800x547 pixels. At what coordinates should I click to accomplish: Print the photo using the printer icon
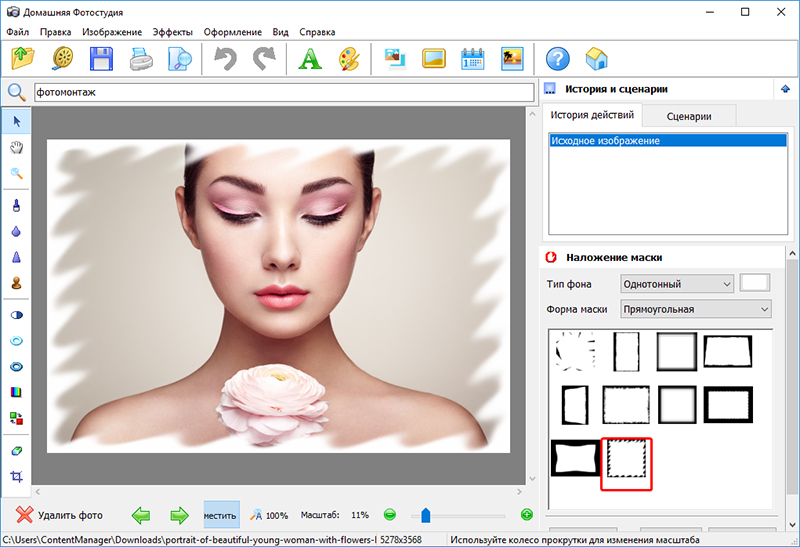(x=141, y=59)
